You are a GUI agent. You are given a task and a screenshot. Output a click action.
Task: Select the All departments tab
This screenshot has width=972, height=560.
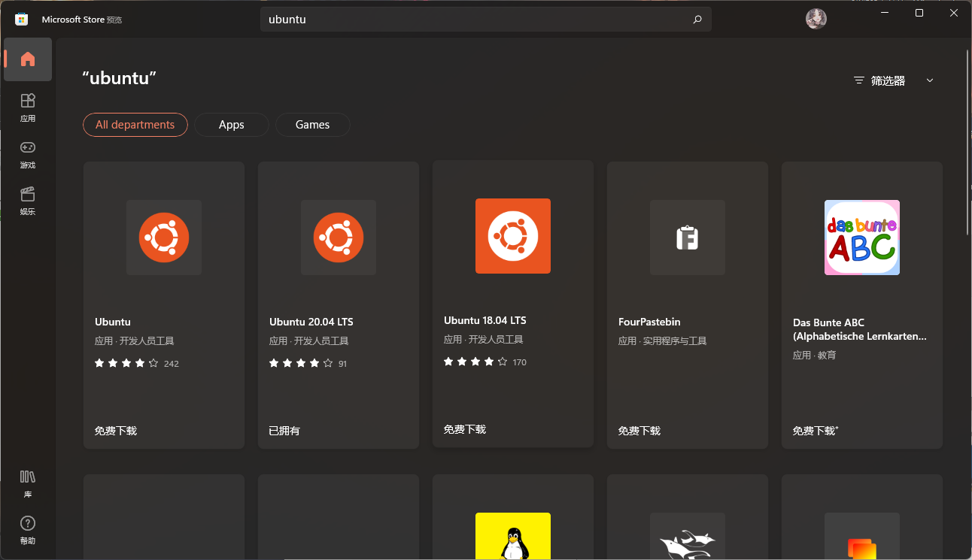click(135, 125)
